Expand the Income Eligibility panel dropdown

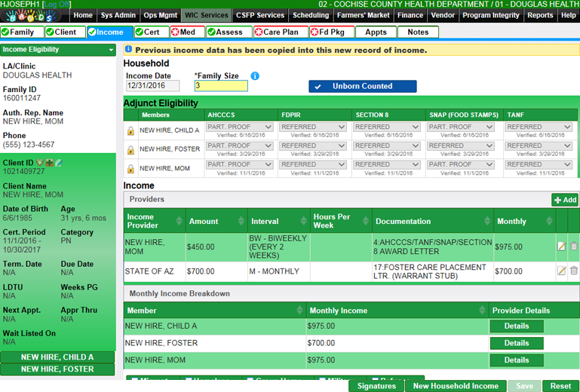[x=111, y=50]
